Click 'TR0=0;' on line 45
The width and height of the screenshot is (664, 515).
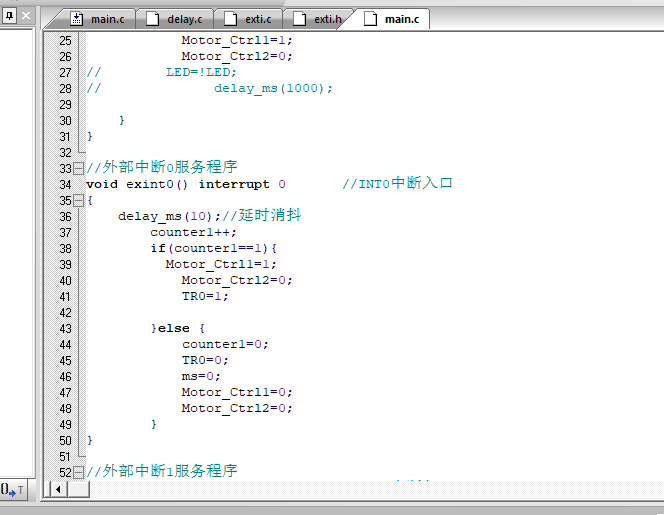click(x=205, y=360)
